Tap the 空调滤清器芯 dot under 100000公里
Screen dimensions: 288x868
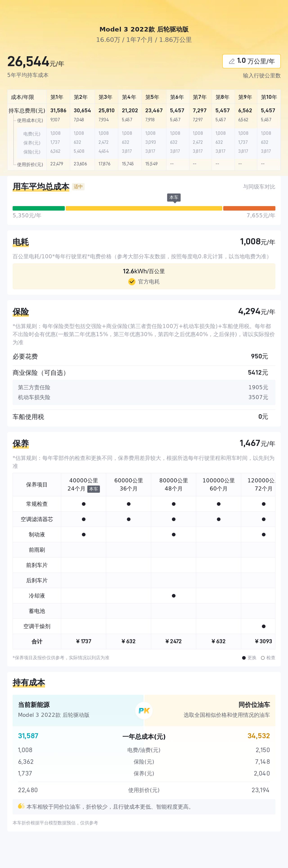tap(219, 519)
